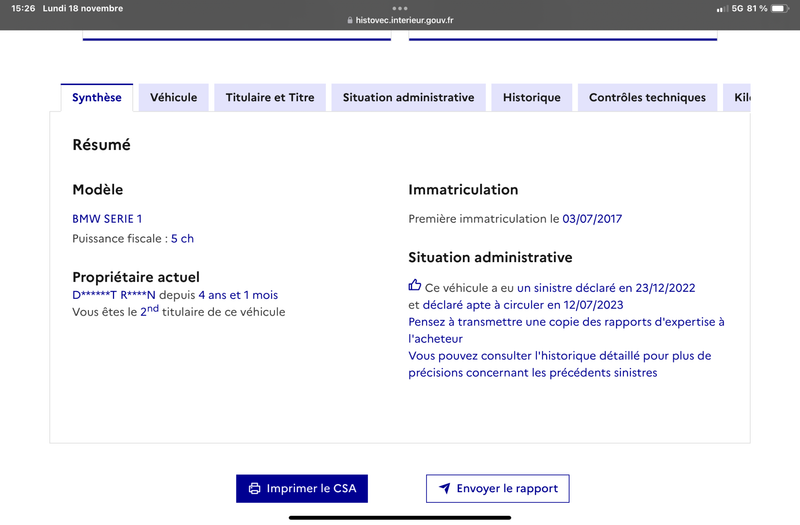Tap the home indicator bar at bottom
This screenshot has width=800, height=525.
[400, 517]
